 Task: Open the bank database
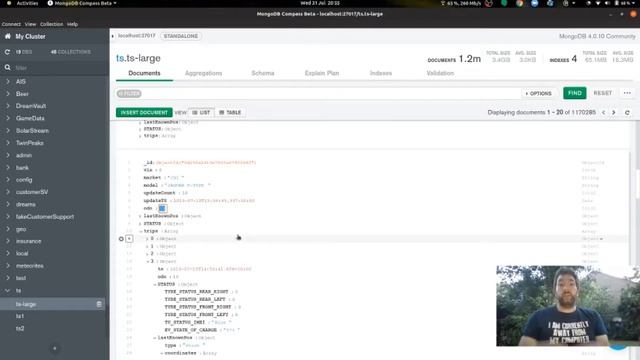[x=22, y=168]
